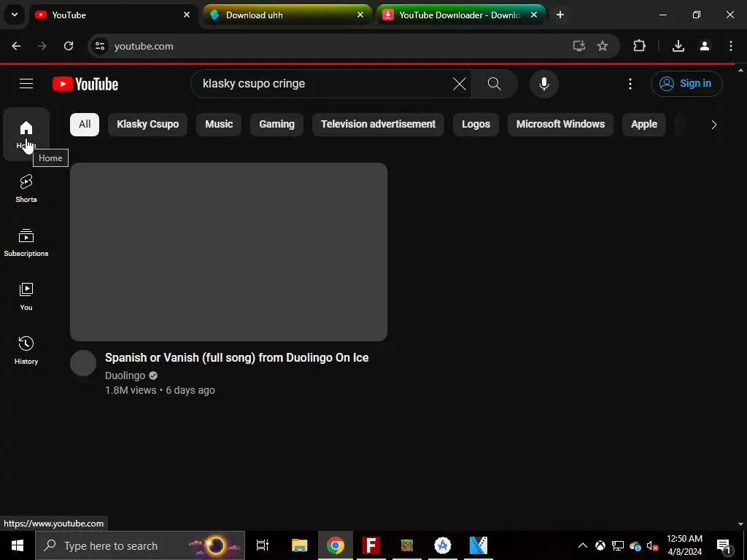The height and width of the screenshot is (560, 747).
Task: Open the Windows Start menu
Action: (x=18, y=545)
